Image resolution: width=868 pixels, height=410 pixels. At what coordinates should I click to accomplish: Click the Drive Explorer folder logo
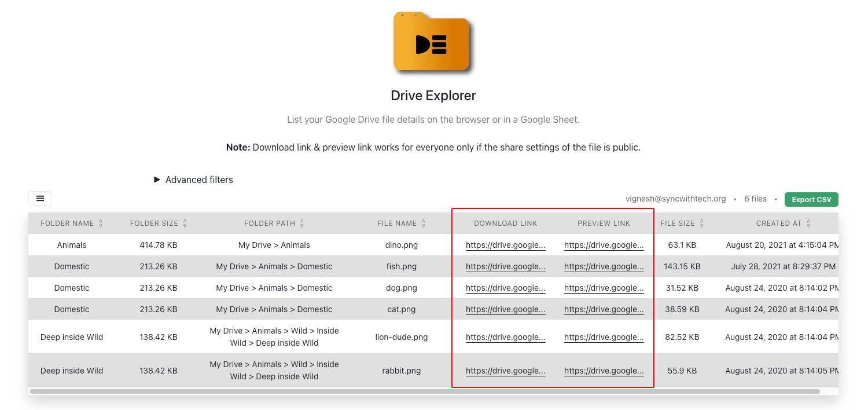point(433,42)
